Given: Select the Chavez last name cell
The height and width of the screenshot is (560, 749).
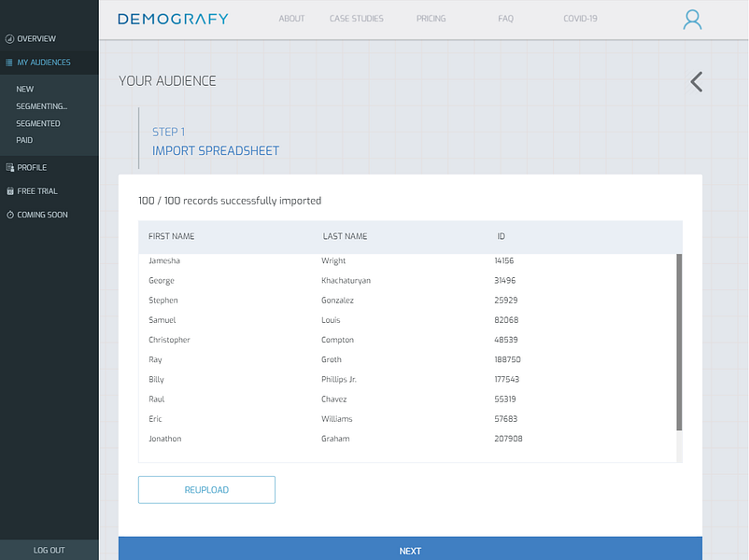Looking at the screenshot, I should (334, 399).
